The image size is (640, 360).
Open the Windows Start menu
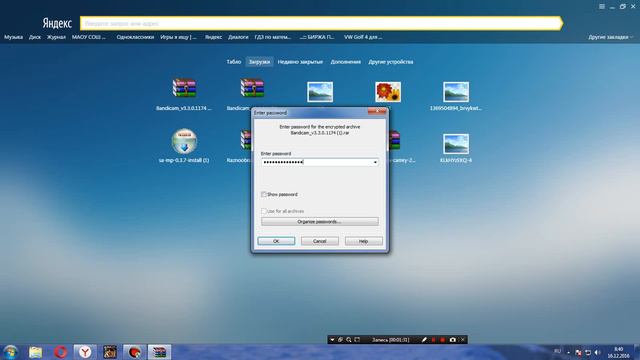11,352
